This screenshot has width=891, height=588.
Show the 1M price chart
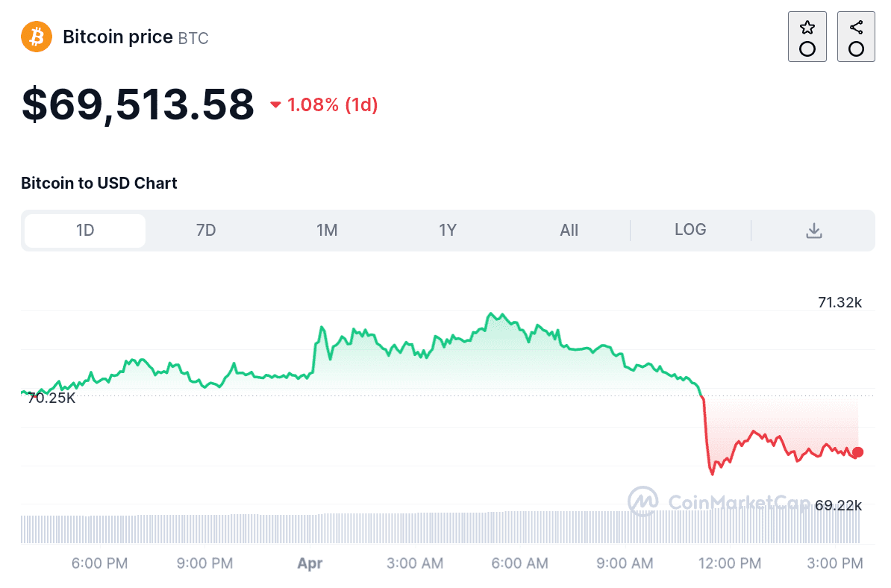[x=327, y=231]
